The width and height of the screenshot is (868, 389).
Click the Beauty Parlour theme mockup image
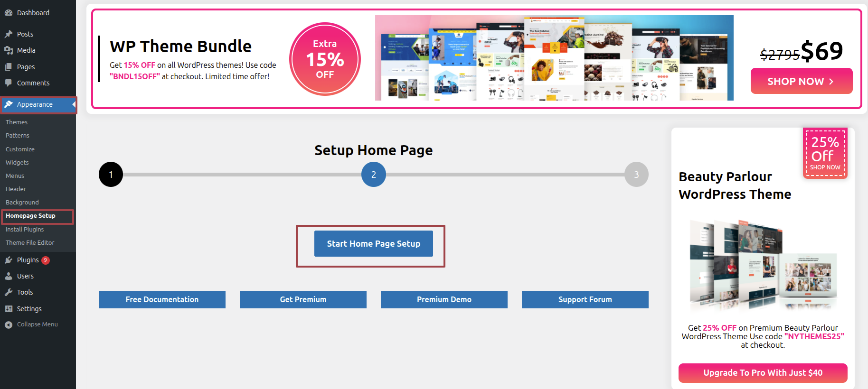(763, 265)
